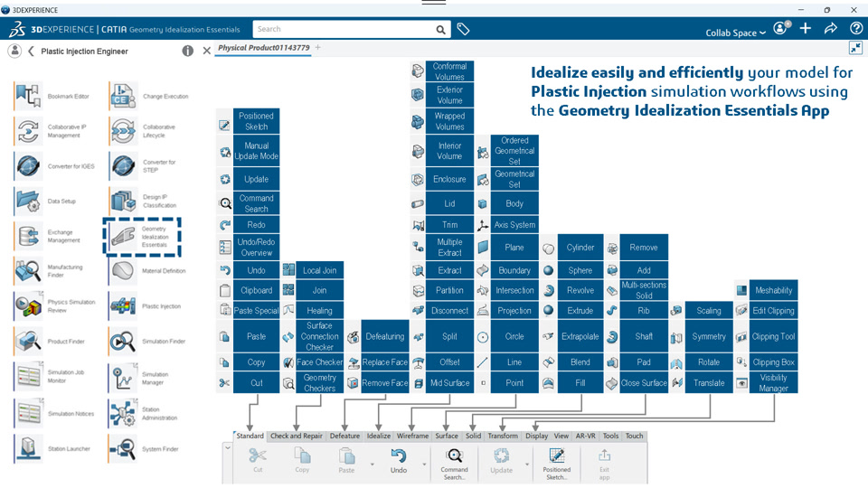Expand the Undo history dropdown arrow
This screenshot has width=868, height=488.
pyautogui.click(x=424, y=465)
